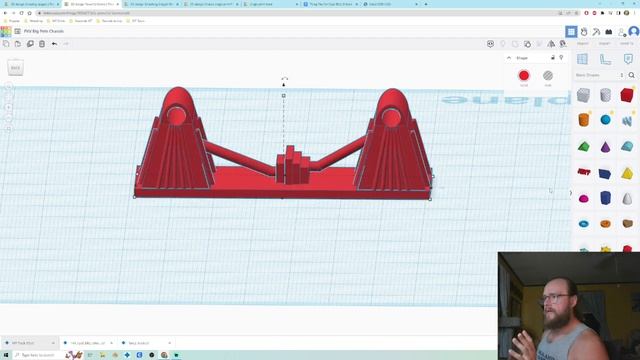Click the Delete trash can icon

point(42,44)
